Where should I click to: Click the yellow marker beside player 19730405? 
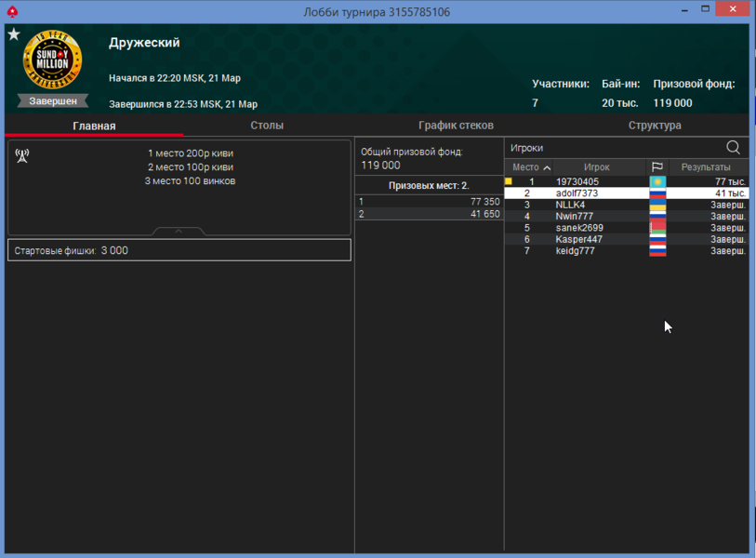coord(509,181)
